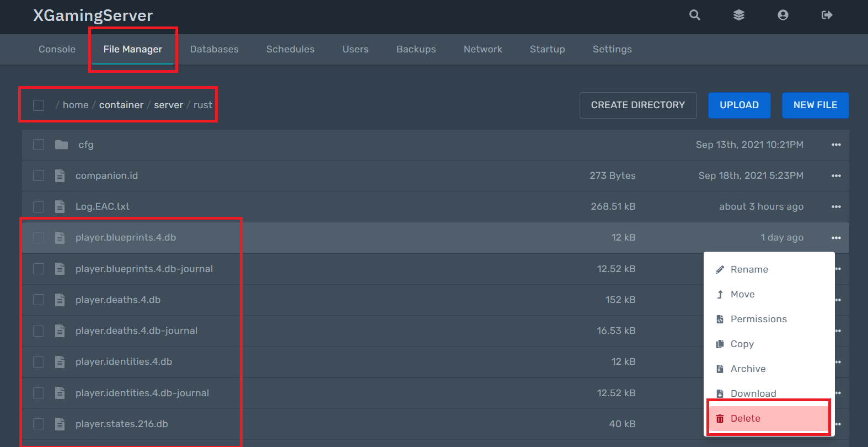Choose Download from the context menu
The image size is (868, 447).
pyautogui.click(x=769, y=393)
